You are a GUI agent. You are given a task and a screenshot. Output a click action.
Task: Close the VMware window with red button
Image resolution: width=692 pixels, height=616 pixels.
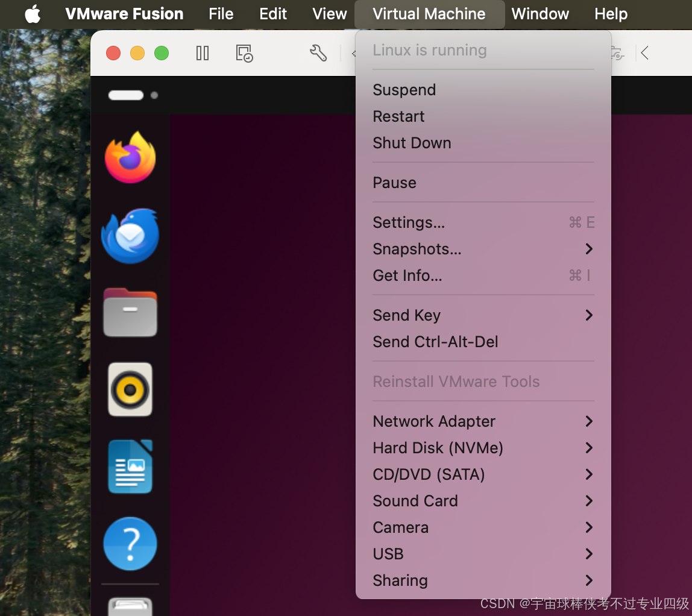(x=113, y=54)
